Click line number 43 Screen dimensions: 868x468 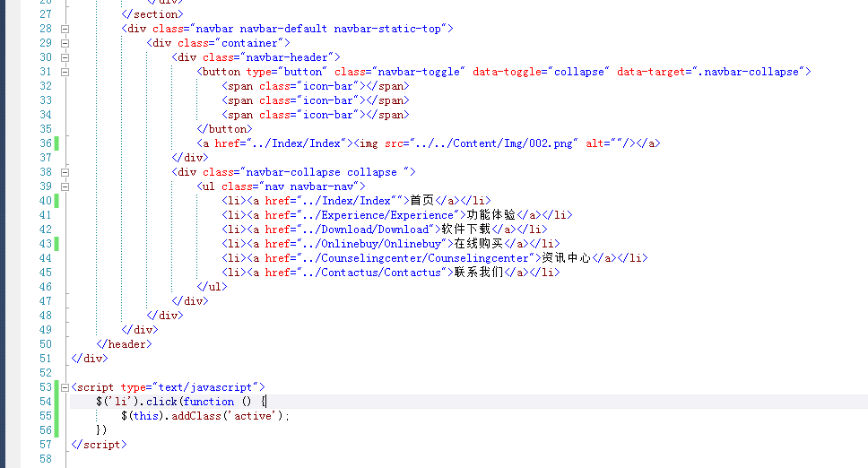pos(46,244)
